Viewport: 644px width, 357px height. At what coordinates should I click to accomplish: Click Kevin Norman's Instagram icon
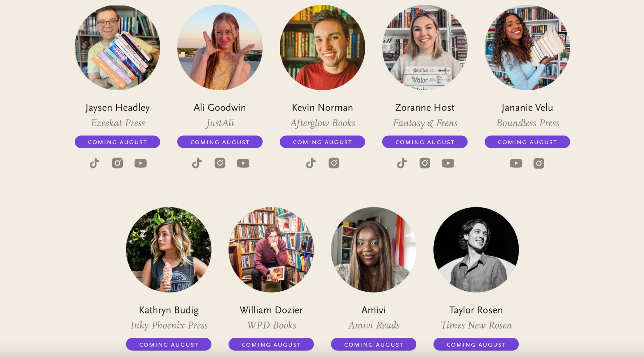click(x=334, y=163)
